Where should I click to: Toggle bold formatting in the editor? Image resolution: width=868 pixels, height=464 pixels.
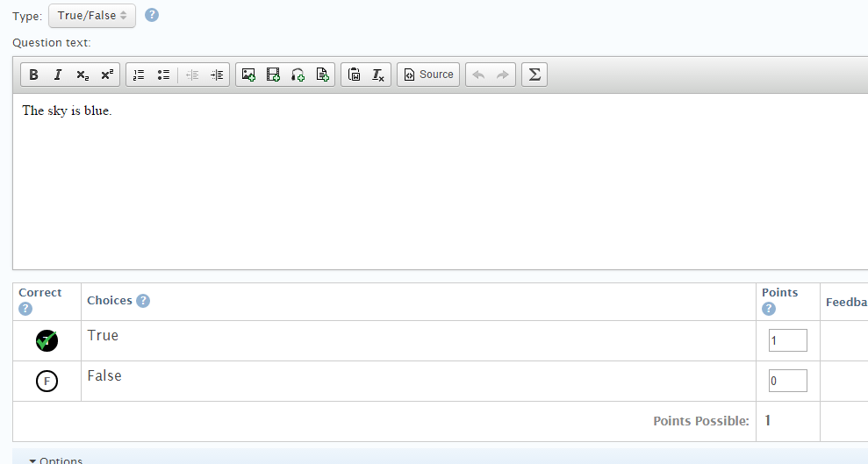click(33, 75)
